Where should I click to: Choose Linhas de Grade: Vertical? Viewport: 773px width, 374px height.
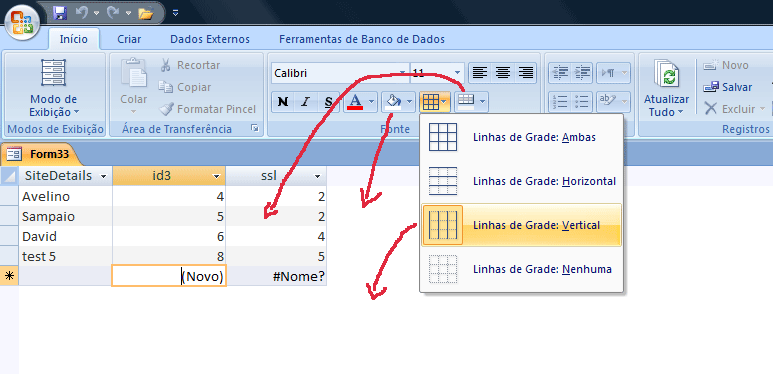521,225
